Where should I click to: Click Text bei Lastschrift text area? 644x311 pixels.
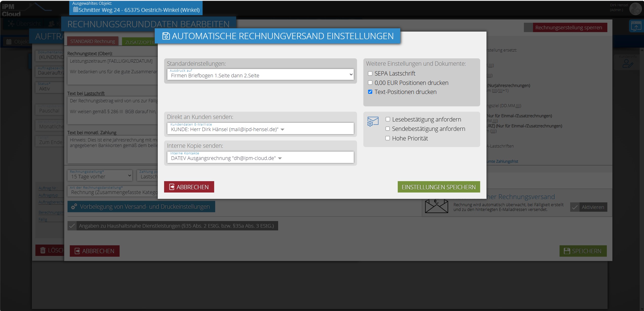113,110
